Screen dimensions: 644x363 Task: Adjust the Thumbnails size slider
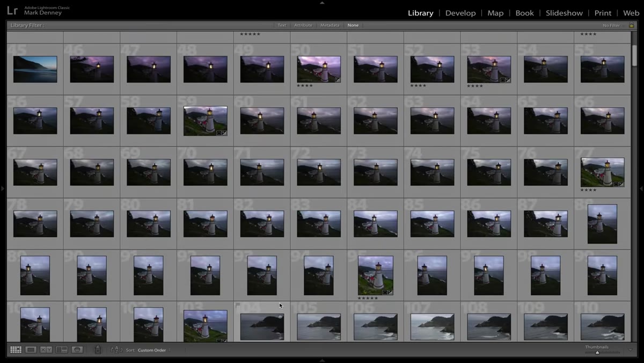point(597,352)
